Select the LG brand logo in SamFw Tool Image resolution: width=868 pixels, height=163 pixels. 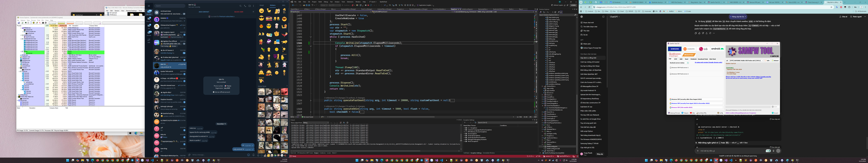[703, 49]
